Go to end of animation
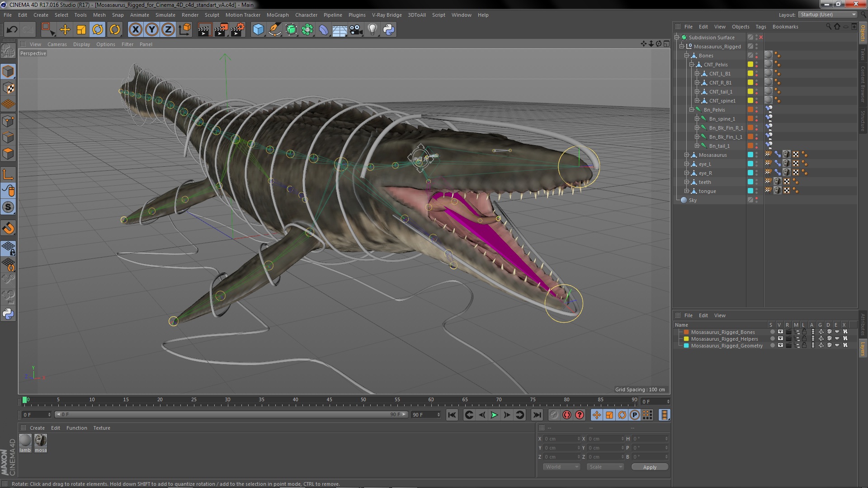The image size is (868, 488). coord(537,415)
